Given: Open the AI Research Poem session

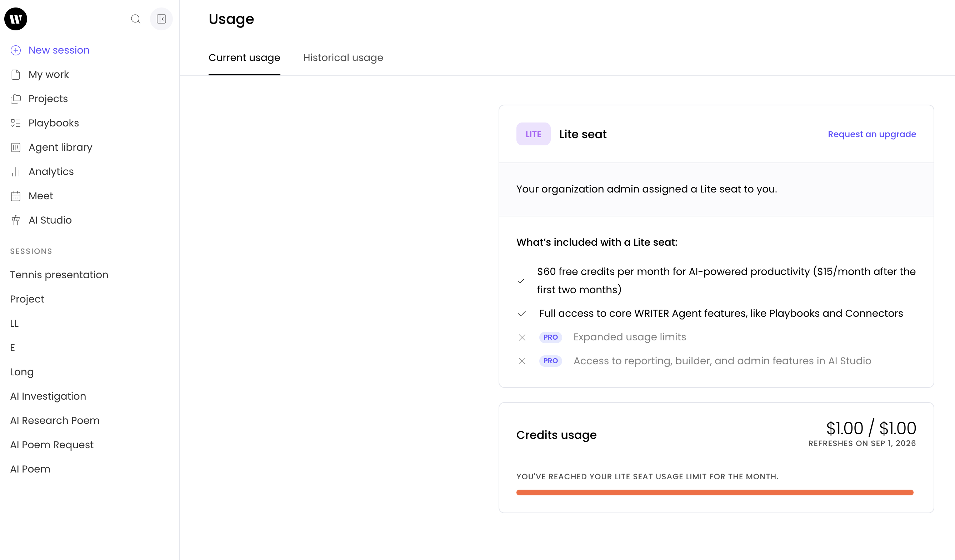Looking at the screenshot, I should (55, 421).
